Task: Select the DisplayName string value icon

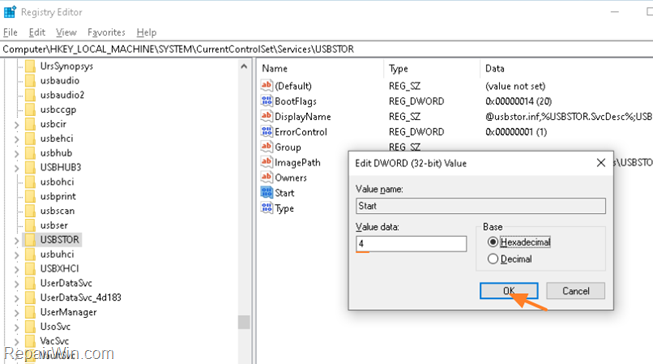Action: click(267, 116)
